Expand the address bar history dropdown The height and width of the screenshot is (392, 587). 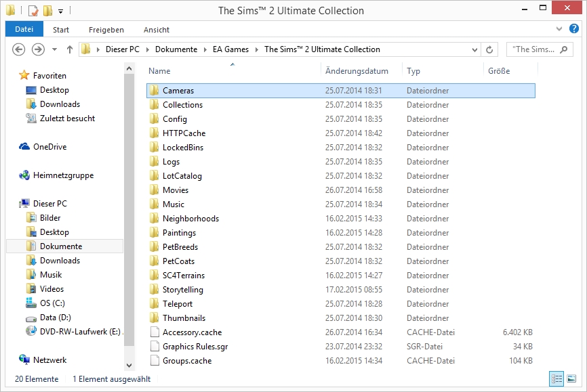point(474,49)
